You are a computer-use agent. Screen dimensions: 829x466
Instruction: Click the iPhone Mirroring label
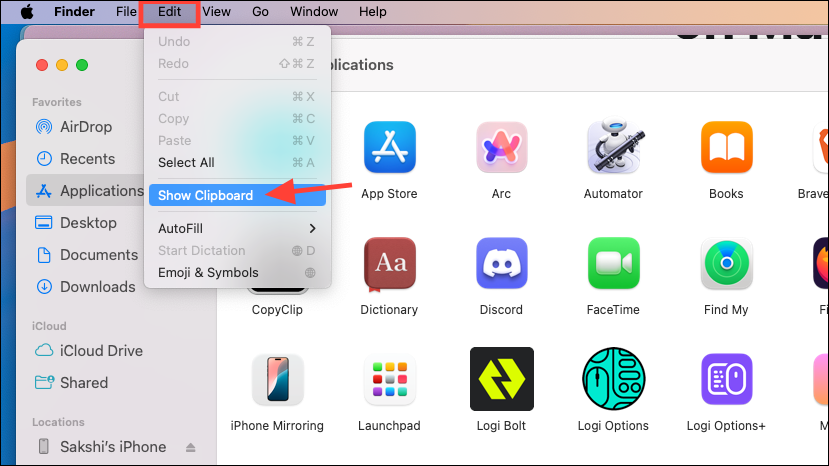[x=277, y=426]
